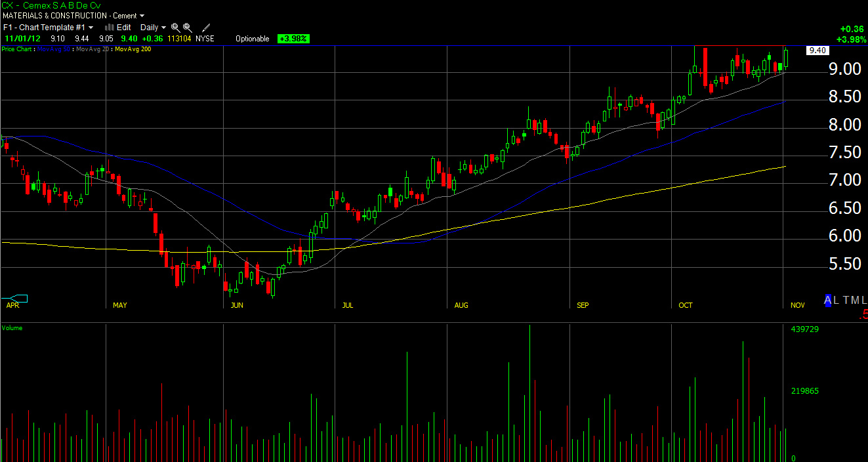Click the Optionable label

click(253, 39)
